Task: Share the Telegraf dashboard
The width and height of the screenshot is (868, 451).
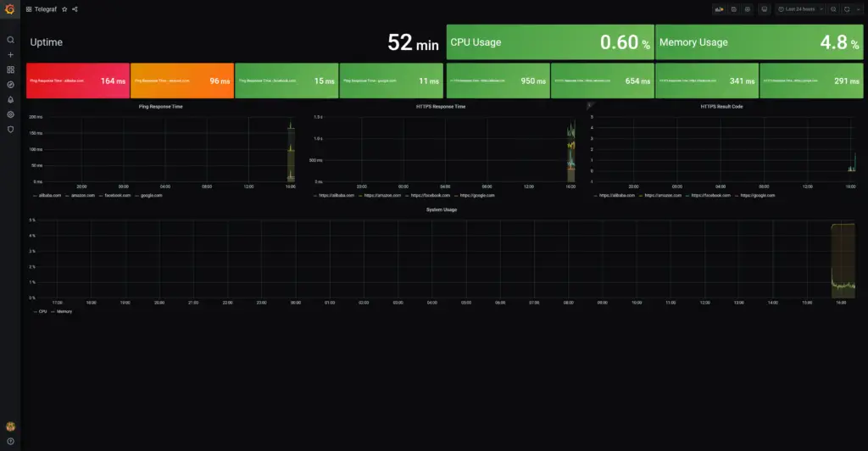Action: coord(75,9)
